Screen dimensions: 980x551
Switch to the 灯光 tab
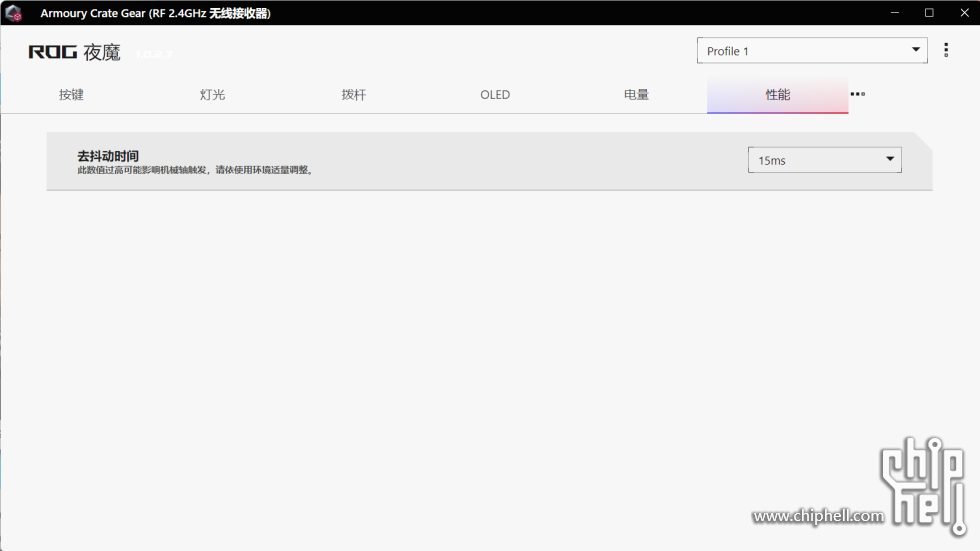point(212,95)
